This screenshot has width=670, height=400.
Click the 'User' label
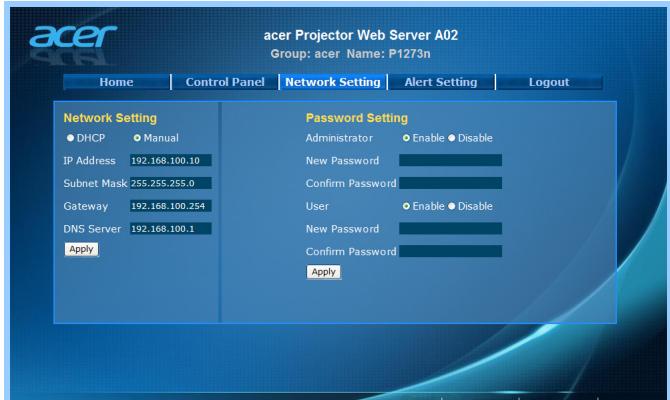(x=317, y=206)
